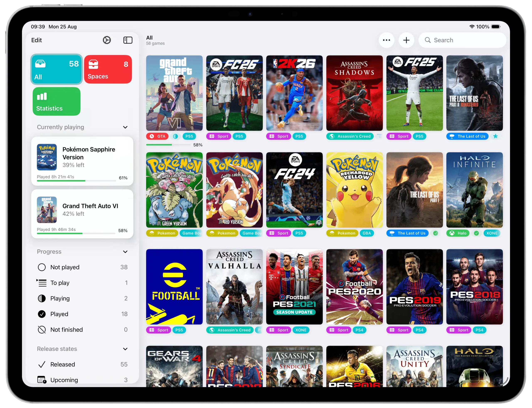Select the Playing progress filter
532x408 pixels.
60,298
